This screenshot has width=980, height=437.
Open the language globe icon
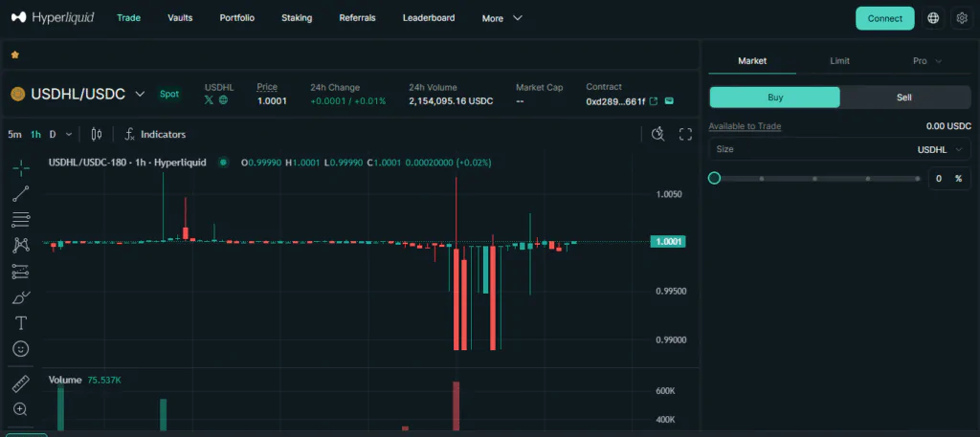click(x=933, y=18)
